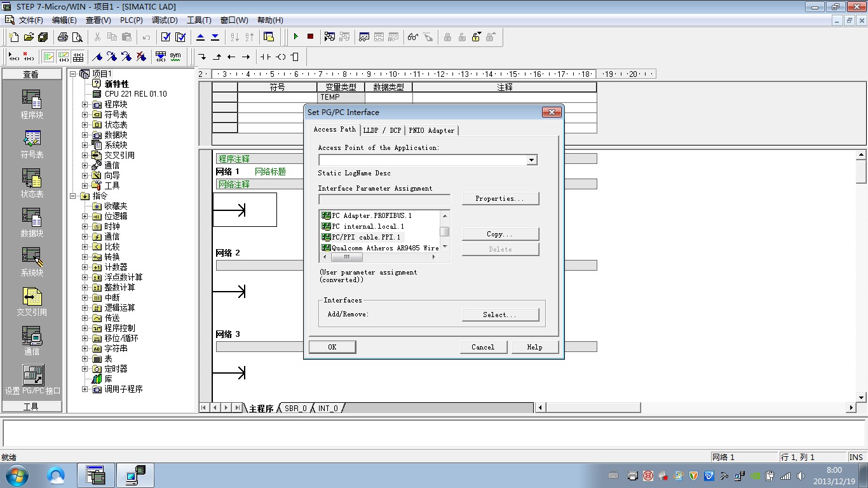The width and height of the screenshot is (868, 488).
Task: Switch to the INT_0 editor tab
Action: pyautogui.click(x=328, y=408)
